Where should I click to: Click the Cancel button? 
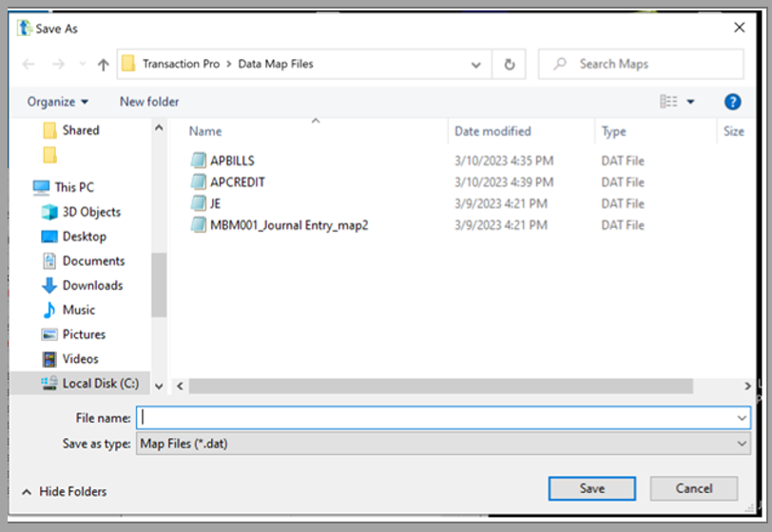694,488
